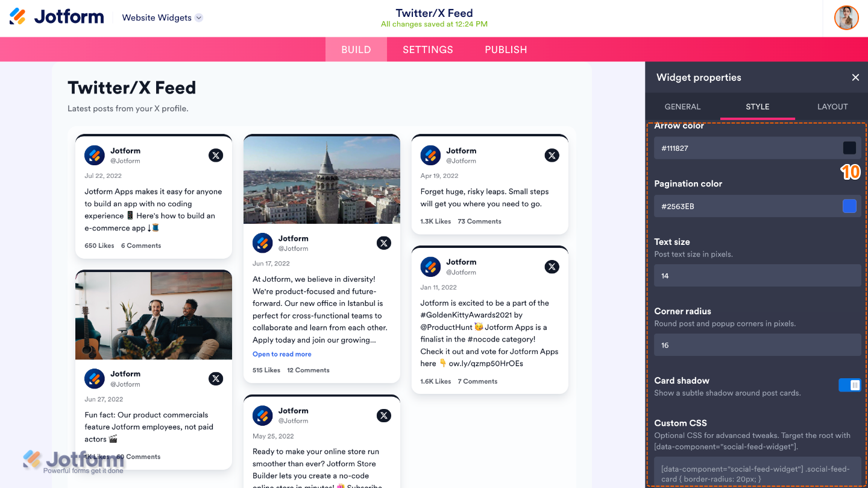Open the Galata Tower post image
868x488 pixels.
coord(322,180)
